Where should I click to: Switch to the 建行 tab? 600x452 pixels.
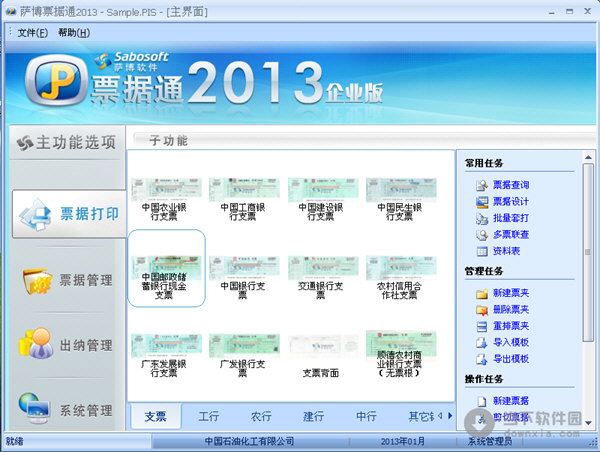point(313,416)
